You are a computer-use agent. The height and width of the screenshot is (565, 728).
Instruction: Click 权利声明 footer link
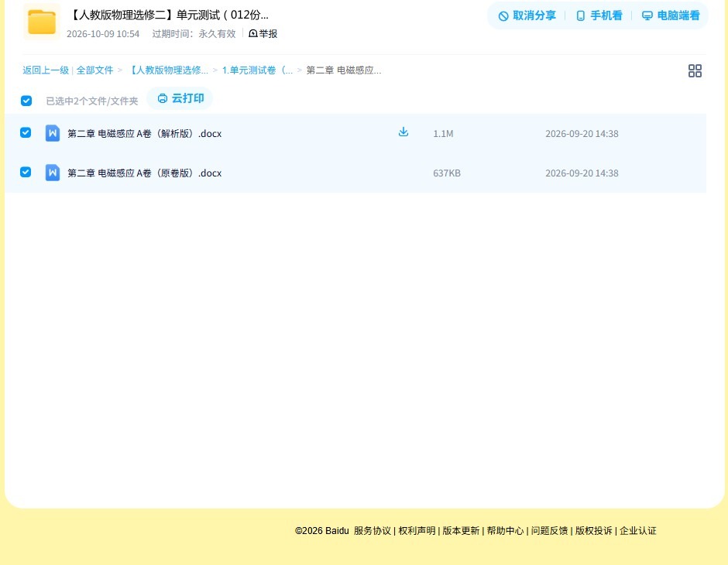click(417, 531)
